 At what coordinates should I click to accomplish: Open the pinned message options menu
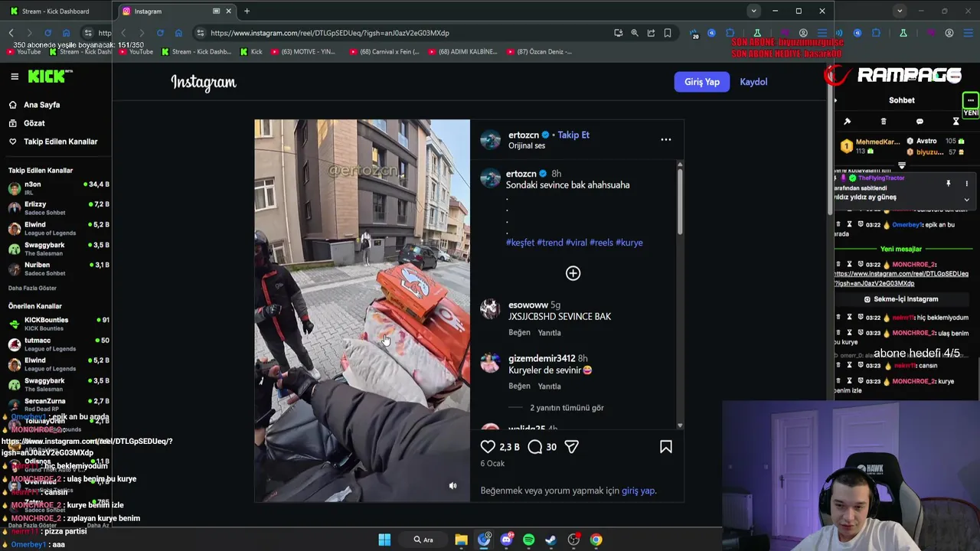966,184
